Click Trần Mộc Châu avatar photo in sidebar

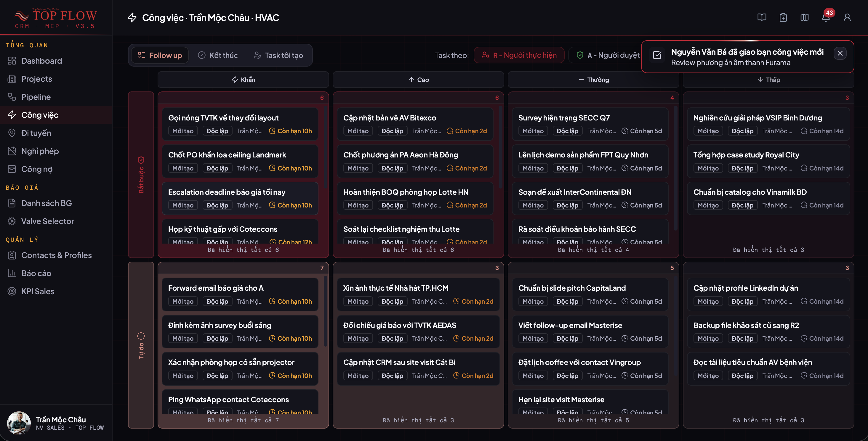coord(19,423)
